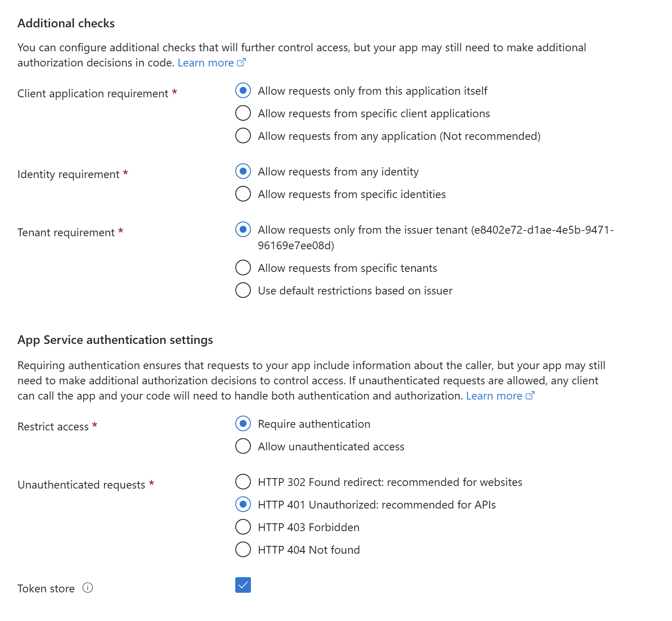The image size is (672, 621).
Task: Select Allow requests from any application option
Action: coord(243,135)
